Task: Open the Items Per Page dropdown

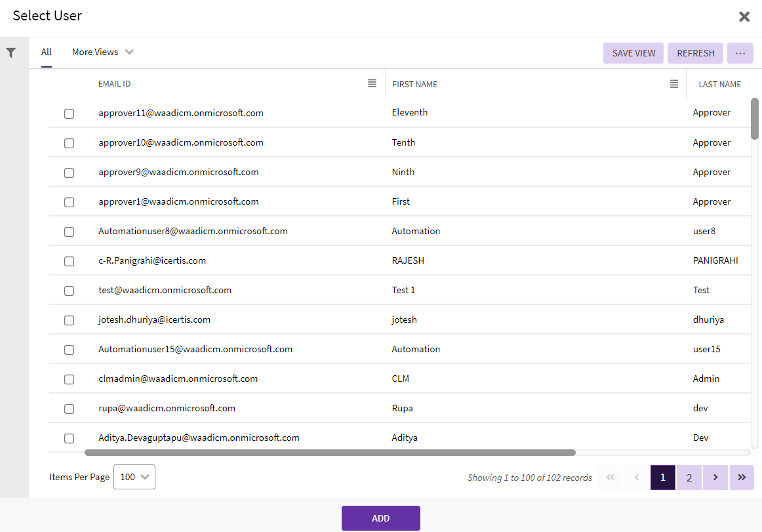Action: click(134, 477)
